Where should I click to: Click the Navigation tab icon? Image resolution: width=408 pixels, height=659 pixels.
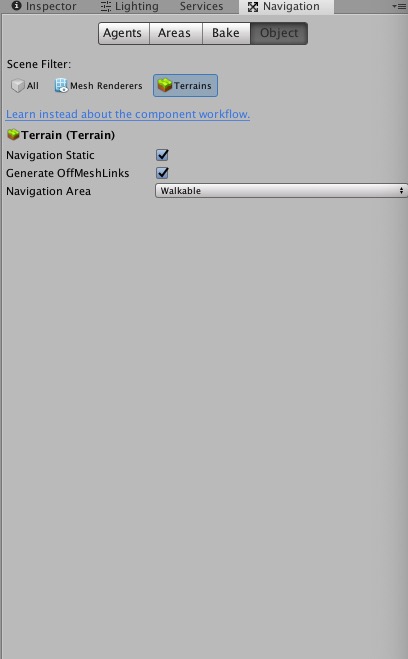click(253, 7)
